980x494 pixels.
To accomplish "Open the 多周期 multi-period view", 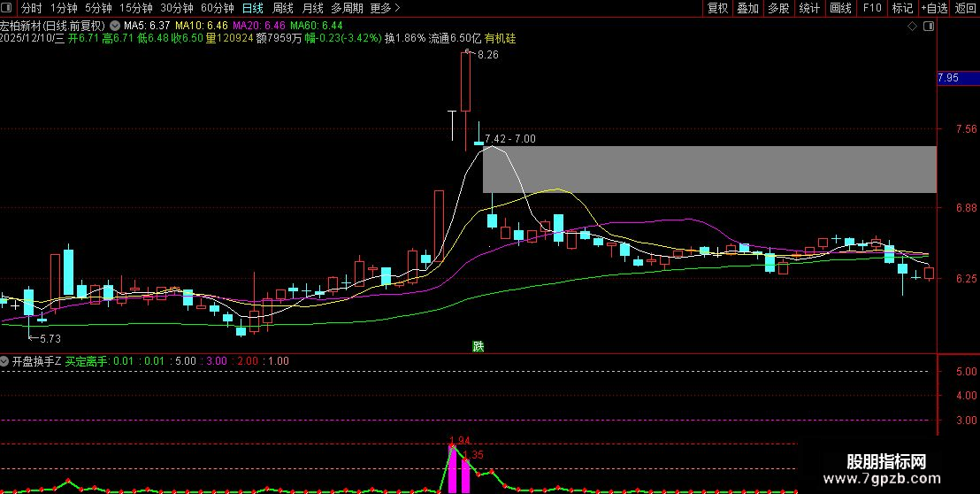I will tap(347, 8).
